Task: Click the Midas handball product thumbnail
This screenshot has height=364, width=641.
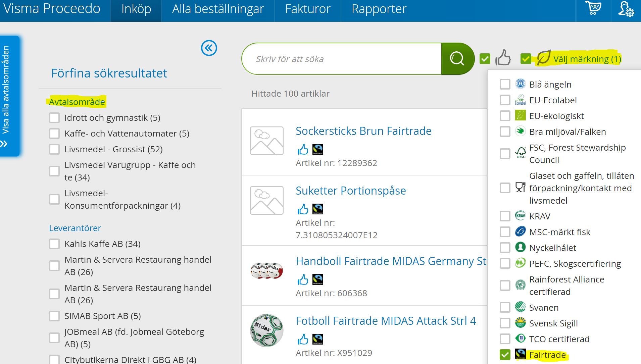Action: coord(267,270)
